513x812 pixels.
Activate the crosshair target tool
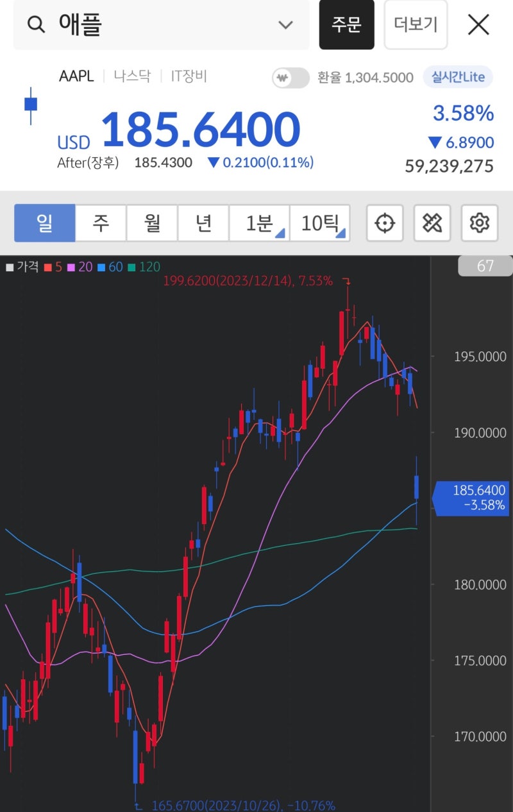(x=385, y=223)
